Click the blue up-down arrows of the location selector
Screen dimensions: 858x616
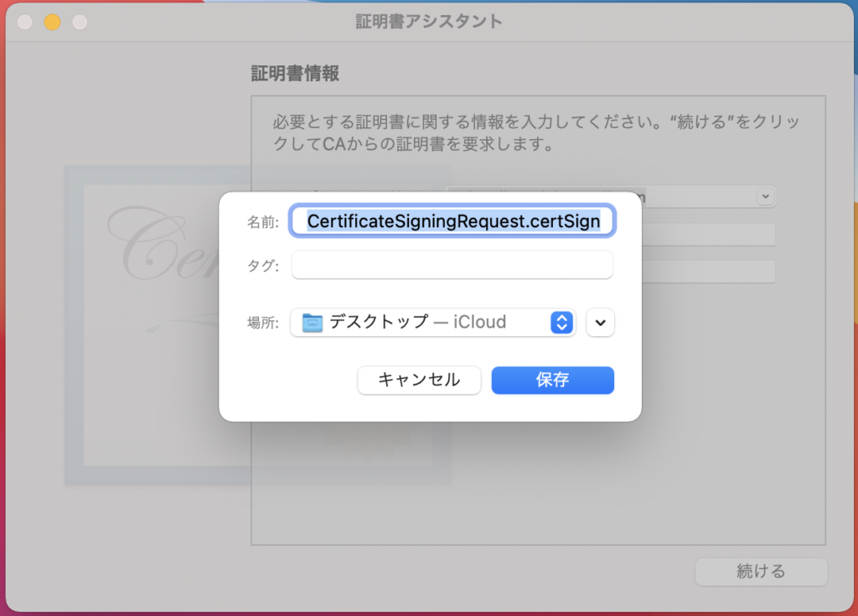pyautogui.click(x=562, y=323)
